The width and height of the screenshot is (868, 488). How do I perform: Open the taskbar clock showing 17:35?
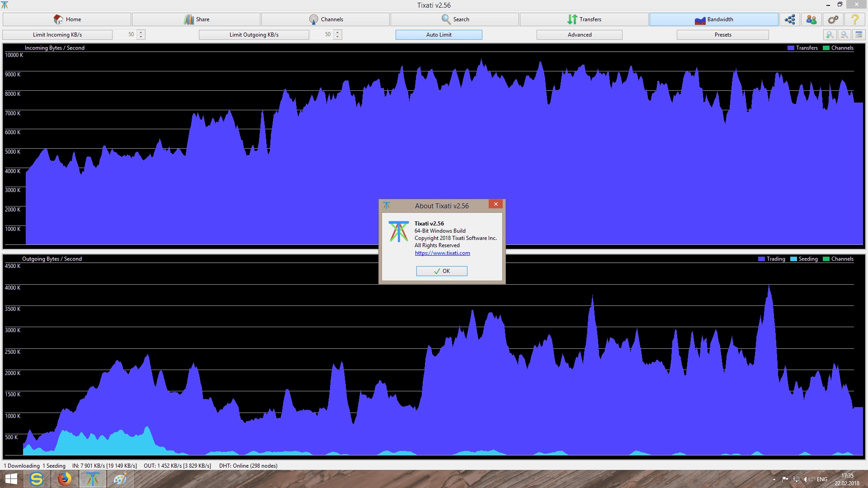click(847, 479)
